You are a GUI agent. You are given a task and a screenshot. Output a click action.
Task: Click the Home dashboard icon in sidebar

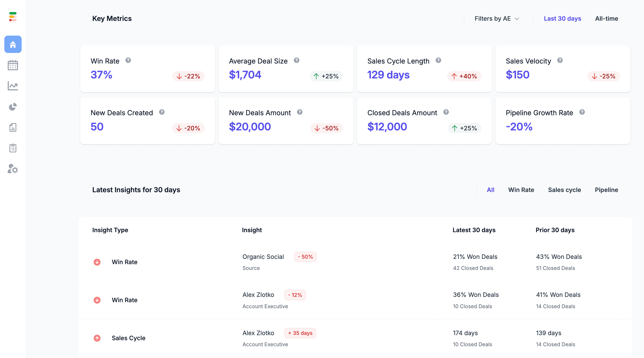point(13,44)
